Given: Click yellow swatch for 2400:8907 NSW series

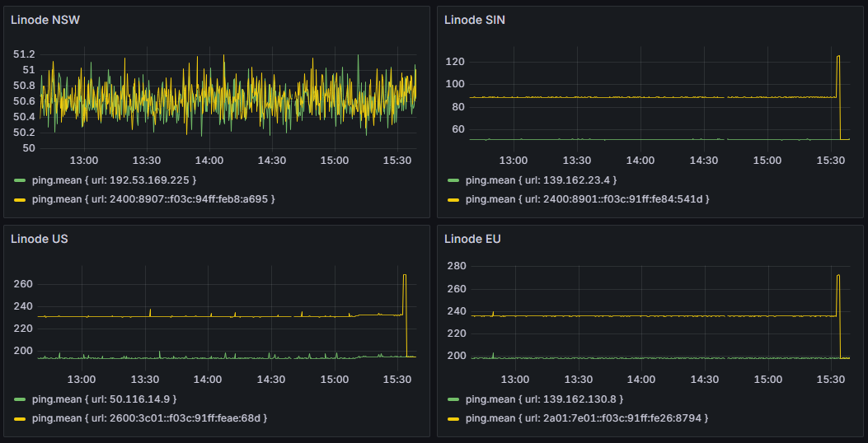Looking at the screenshot, I should tap(20, 198).
